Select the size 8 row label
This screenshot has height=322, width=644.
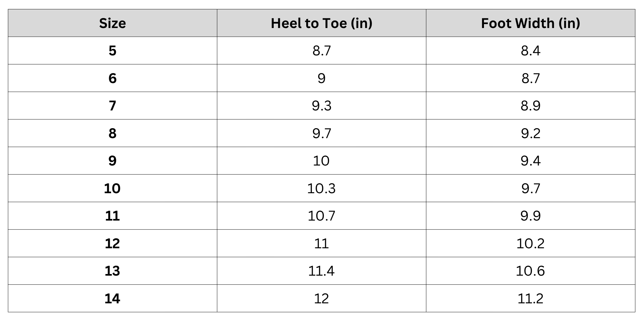(x=112, y=133)
